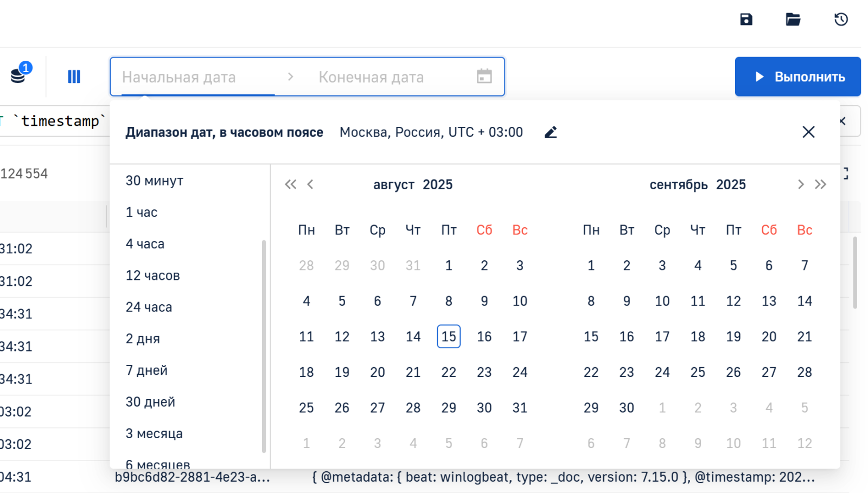This screenshot has width=868, height=493.
Task: Edit the time zone with pencil icon
Action: pos(550,132)
